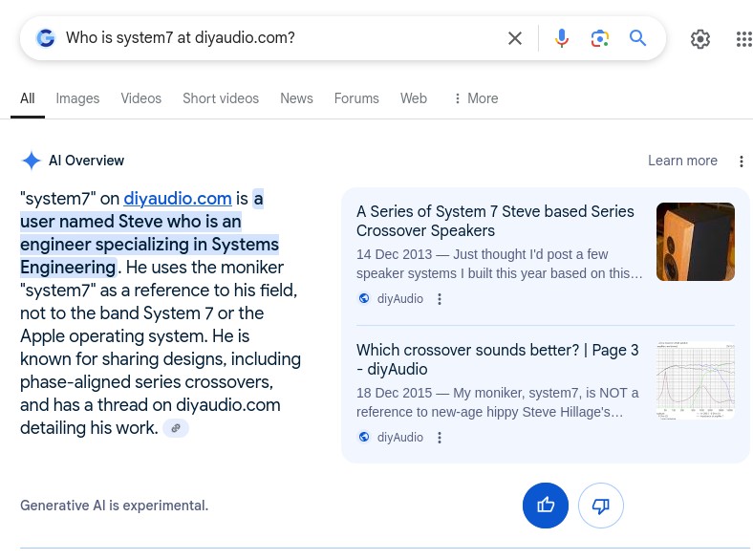Click 'Generative AI is experimental.' notice
753x560 pixels.
(115, 506)
